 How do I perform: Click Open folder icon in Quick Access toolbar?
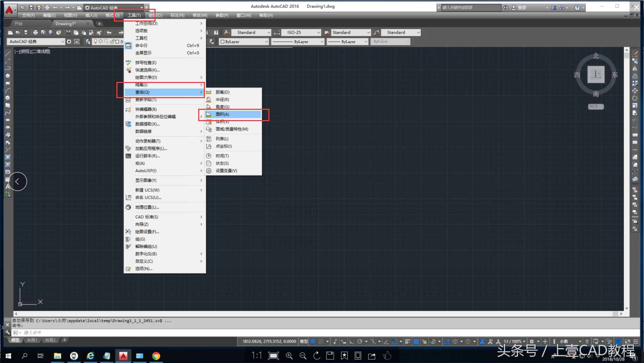[23, 7]
